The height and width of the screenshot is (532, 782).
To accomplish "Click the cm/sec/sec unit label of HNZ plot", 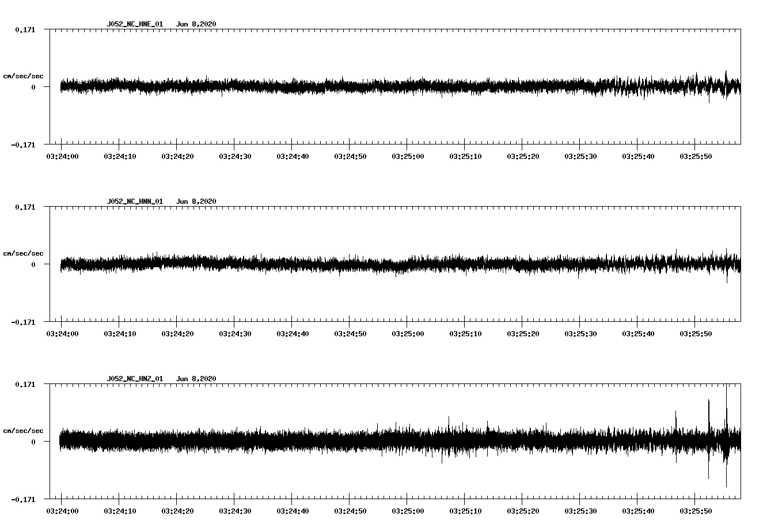I will pyautogui.click(x=23, y=431).
